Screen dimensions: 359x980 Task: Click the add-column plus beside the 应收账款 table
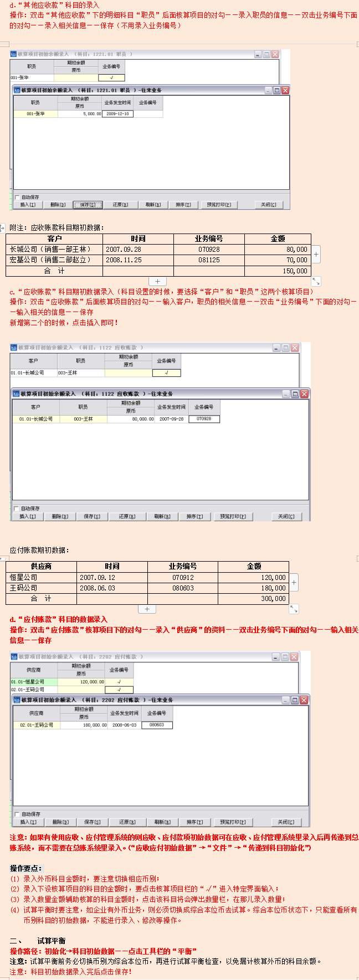pyautogui.click(x=316, y=255)
